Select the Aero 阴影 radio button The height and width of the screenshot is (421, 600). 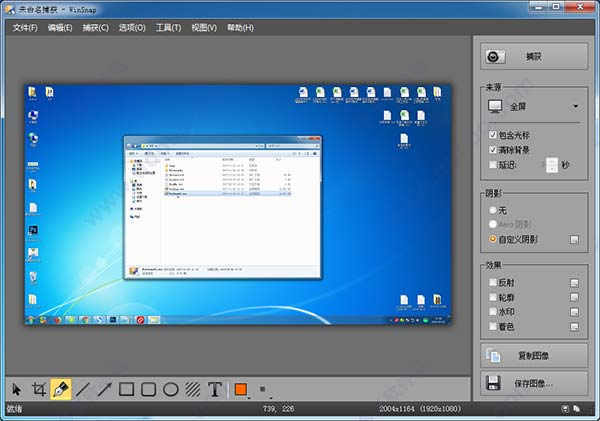(x=493, y=224)
